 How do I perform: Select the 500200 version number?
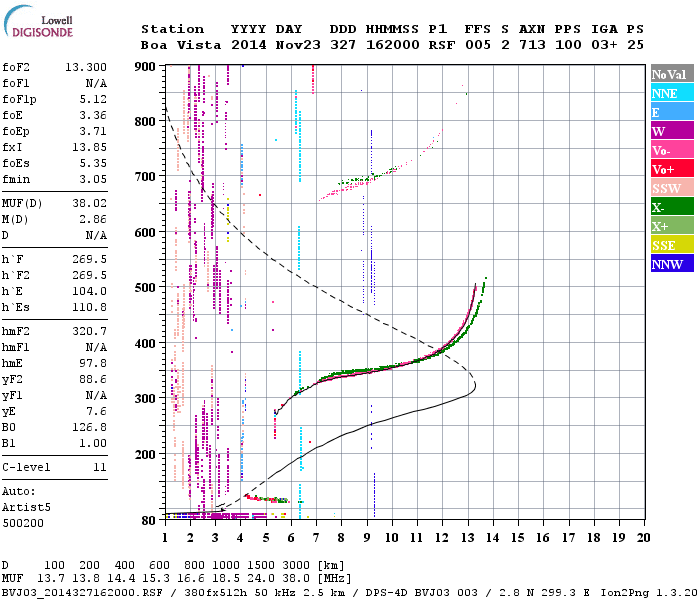pos(23,523)
